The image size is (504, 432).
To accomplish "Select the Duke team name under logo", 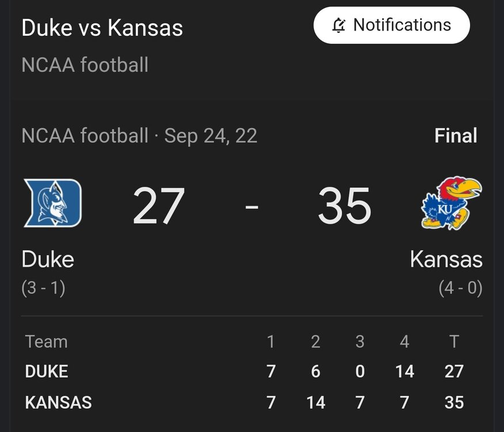I will coord(48,259).
